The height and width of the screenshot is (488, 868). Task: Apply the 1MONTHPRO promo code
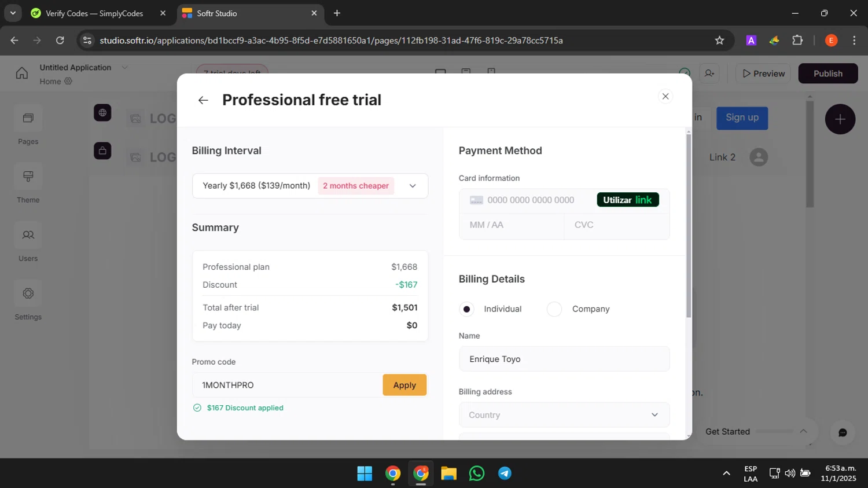[x=404, y=385]
